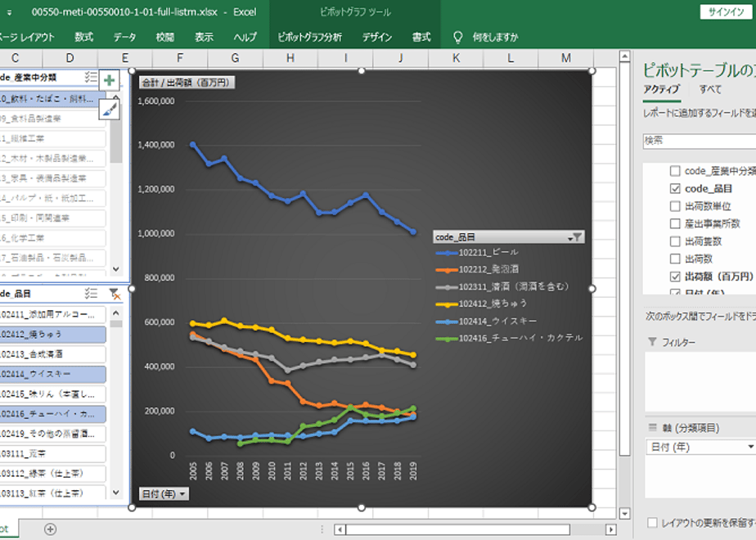756x540 pixels.
Task: Toggle the code_産業中分類 field checkbox
Action: point(675,171)
